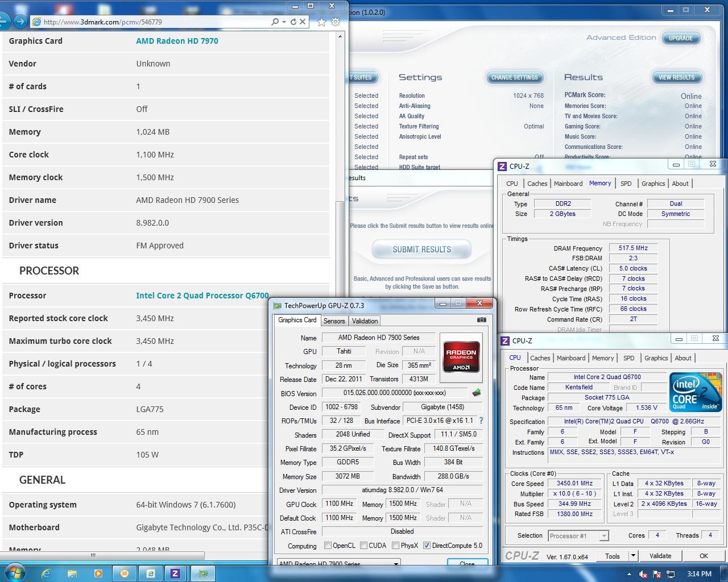Click the Intel Core 2 Quad logo
The image size is (728, 582).
point(696,392)
